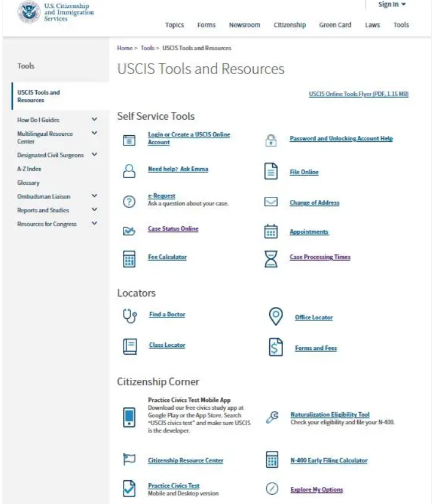Open the File Online link
Viewport: 433px width, 504px height.
[304, 172]
